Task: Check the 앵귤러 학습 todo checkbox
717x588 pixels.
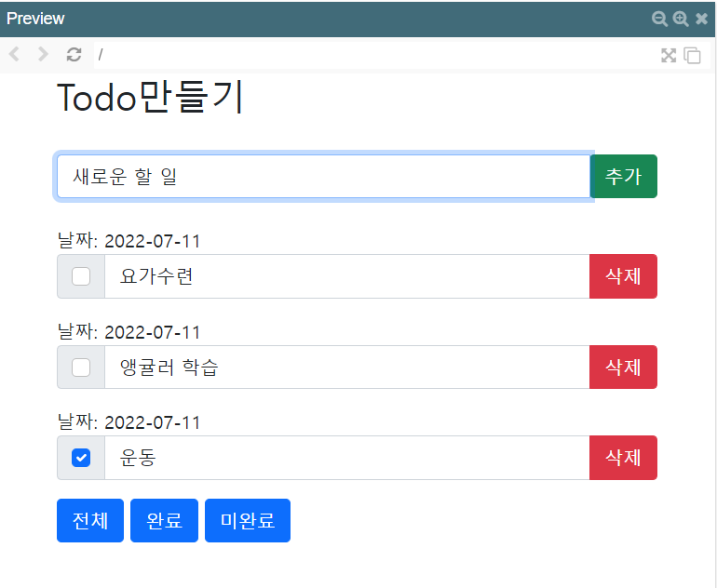Action: [81, 367]
